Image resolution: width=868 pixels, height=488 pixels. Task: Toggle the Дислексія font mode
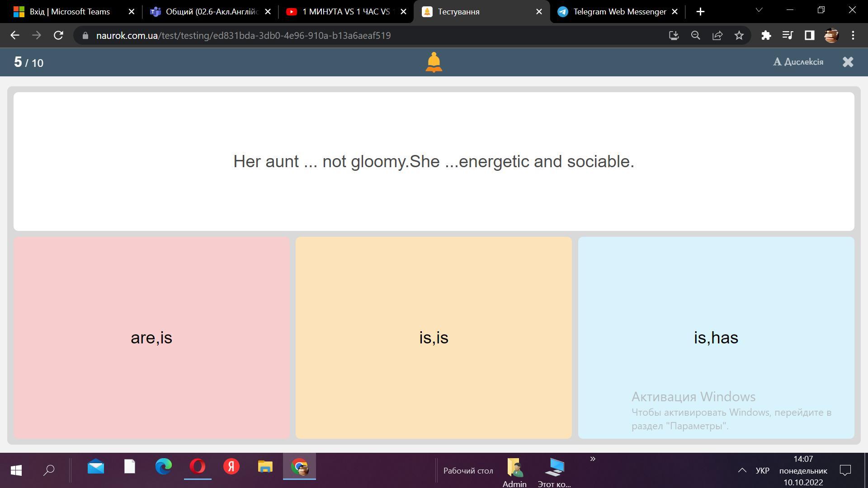tap(798, 62)
